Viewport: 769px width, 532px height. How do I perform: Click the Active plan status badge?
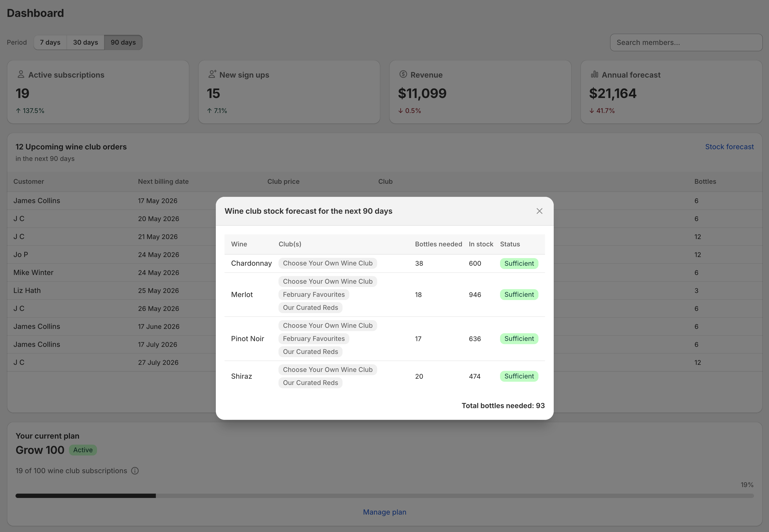pyautogui.click(x=83, y=450)
